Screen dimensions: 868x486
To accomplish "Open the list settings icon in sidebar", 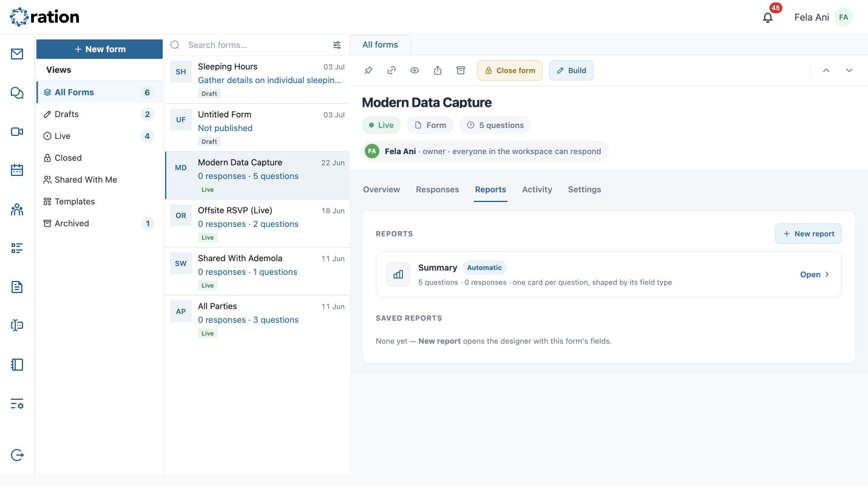I will tap(17, 404).
